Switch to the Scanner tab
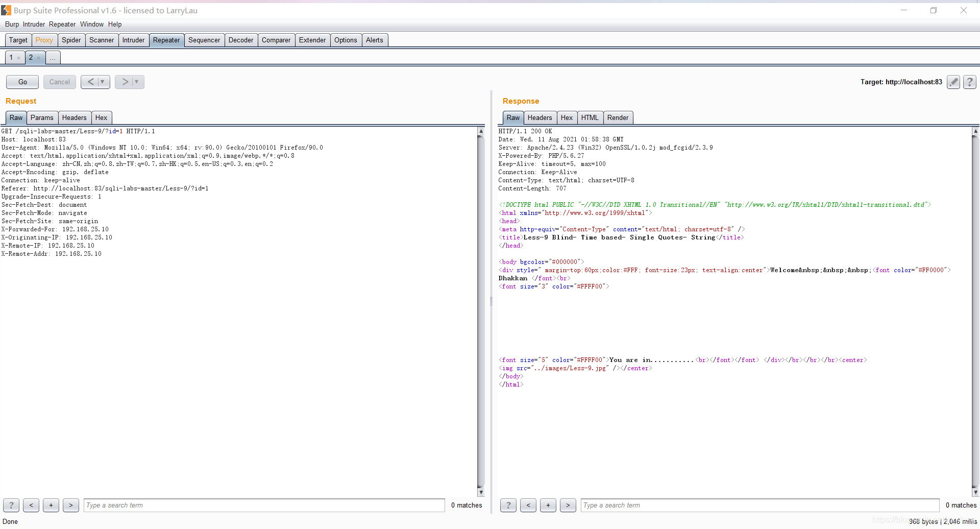Viewport: 980px width, 529px height. coord(102,40)
